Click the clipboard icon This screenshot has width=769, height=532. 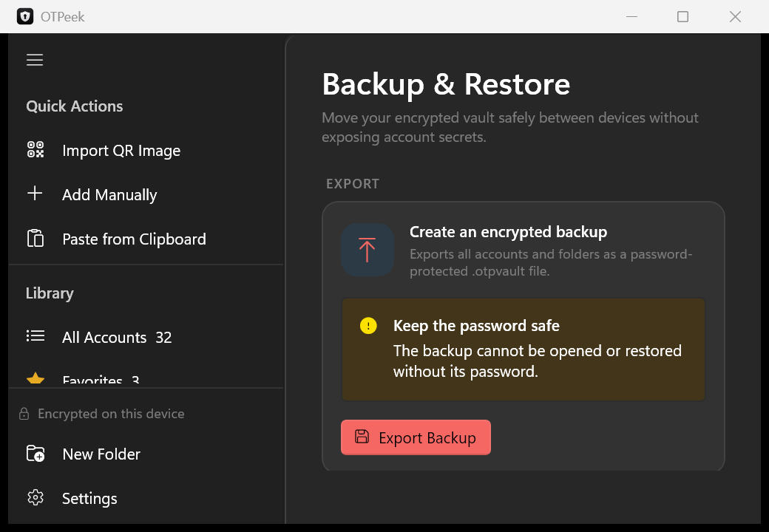pyautogui.click(x=35, y=238)
